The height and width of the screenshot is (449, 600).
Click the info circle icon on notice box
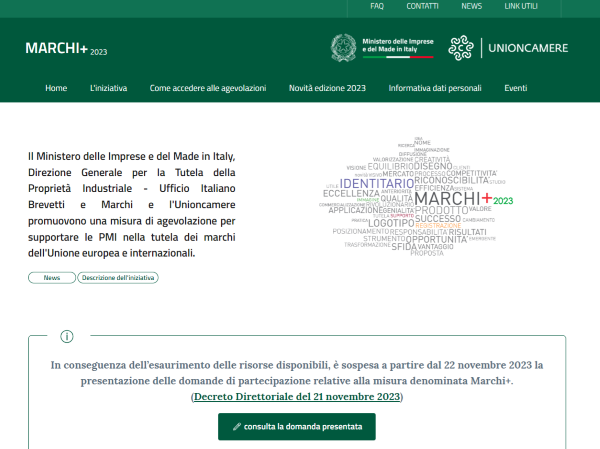(67, 336)
